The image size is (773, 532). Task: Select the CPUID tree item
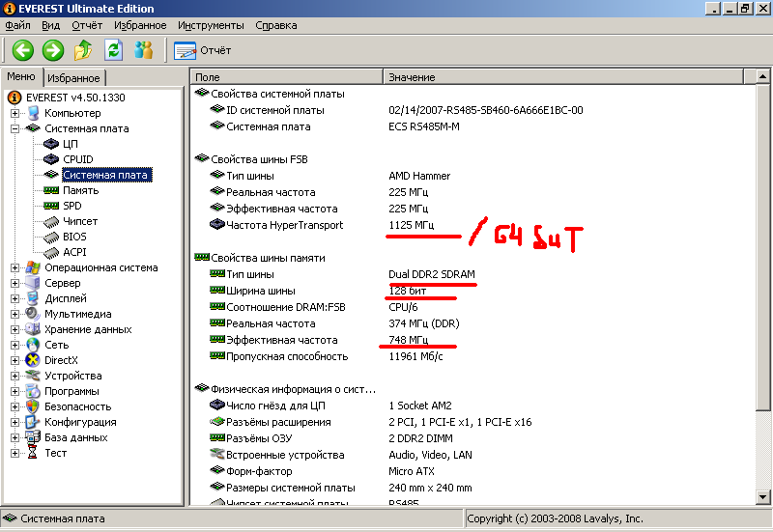click(x=78, y=159)
